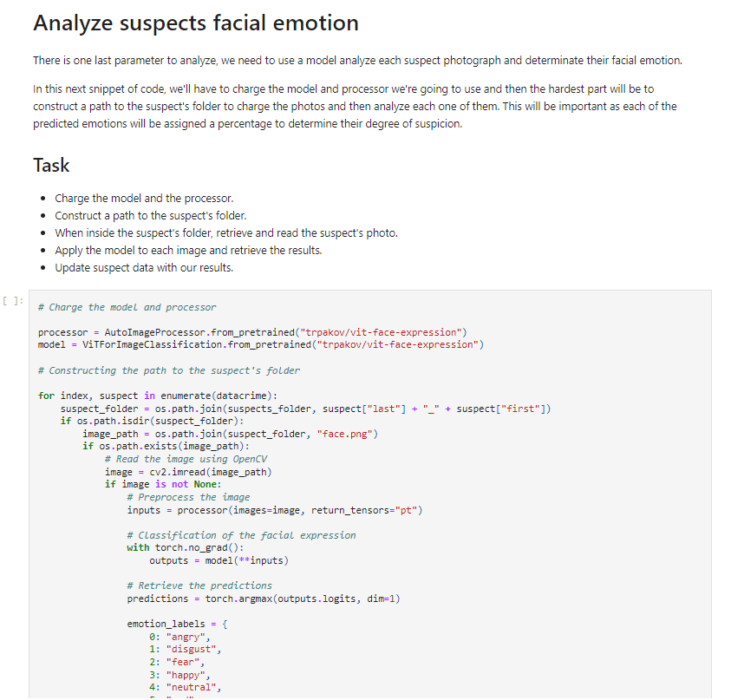Place cursor on ViTForImageClassification model line

tap(261, 344)
